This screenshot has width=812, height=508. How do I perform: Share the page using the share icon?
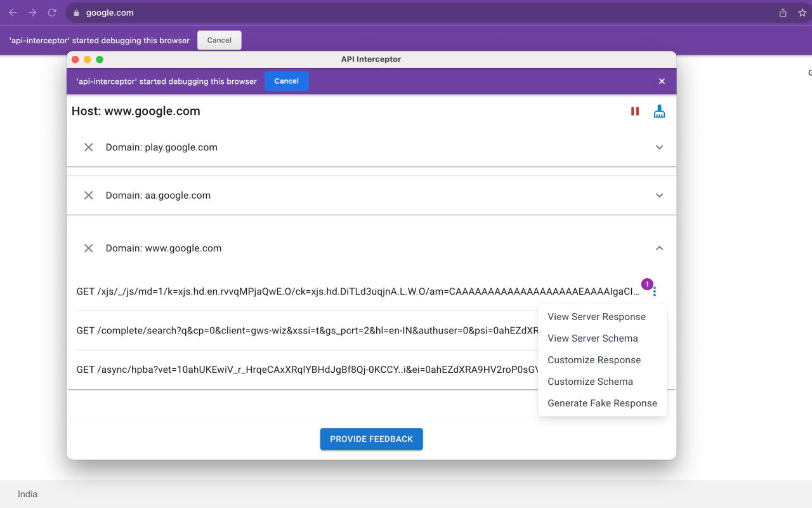click(783, 13)
